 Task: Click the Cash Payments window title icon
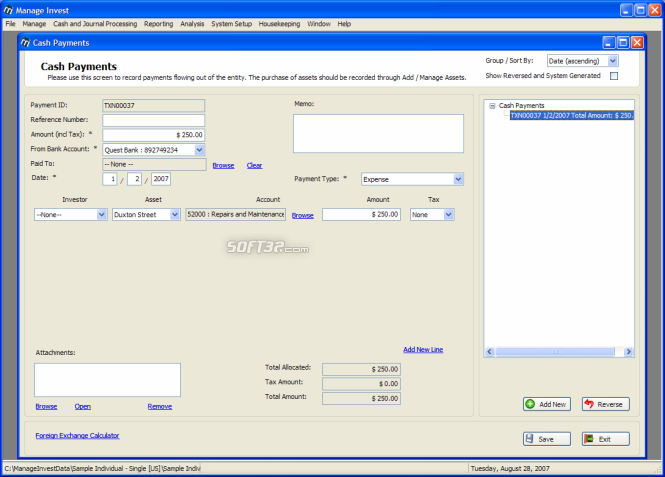pos(25,43)
